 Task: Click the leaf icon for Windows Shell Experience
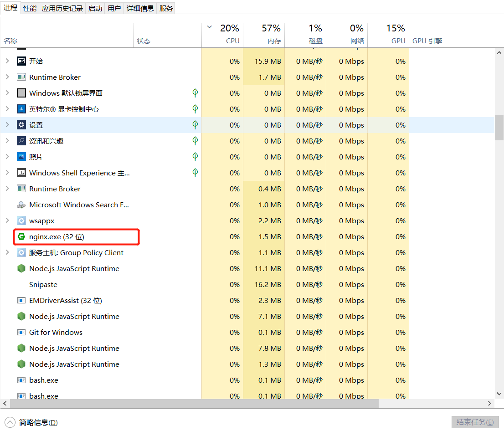[x=195, y=173]
